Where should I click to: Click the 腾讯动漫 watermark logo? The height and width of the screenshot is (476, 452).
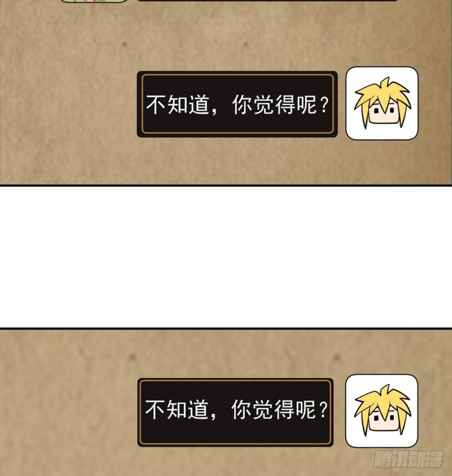pyautogui.click(x=408, y=458)
